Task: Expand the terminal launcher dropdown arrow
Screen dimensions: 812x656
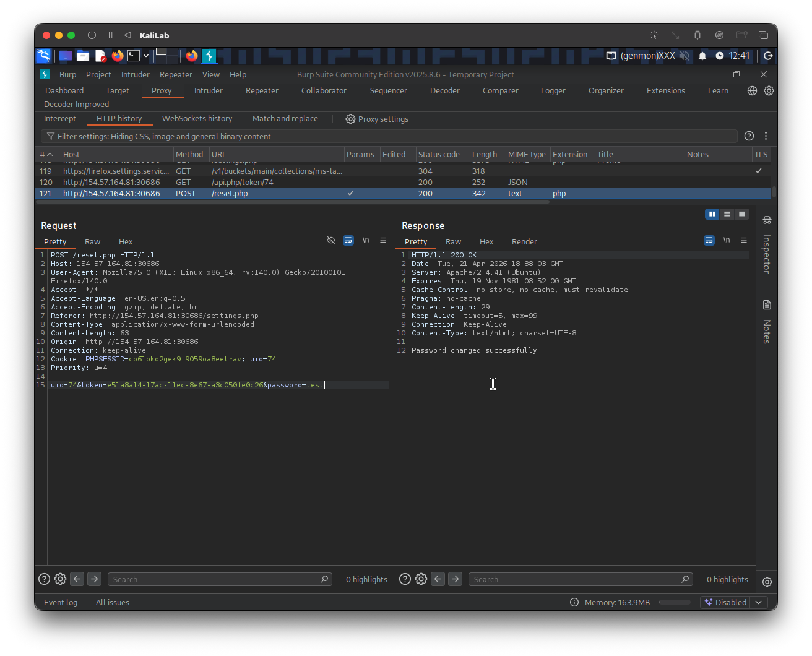Action: 146,56
